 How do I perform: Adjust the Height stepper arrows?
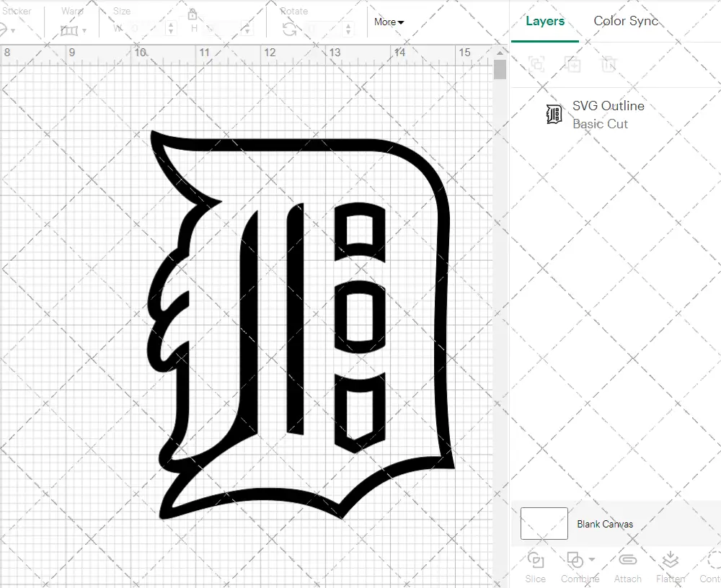(247, 29)
